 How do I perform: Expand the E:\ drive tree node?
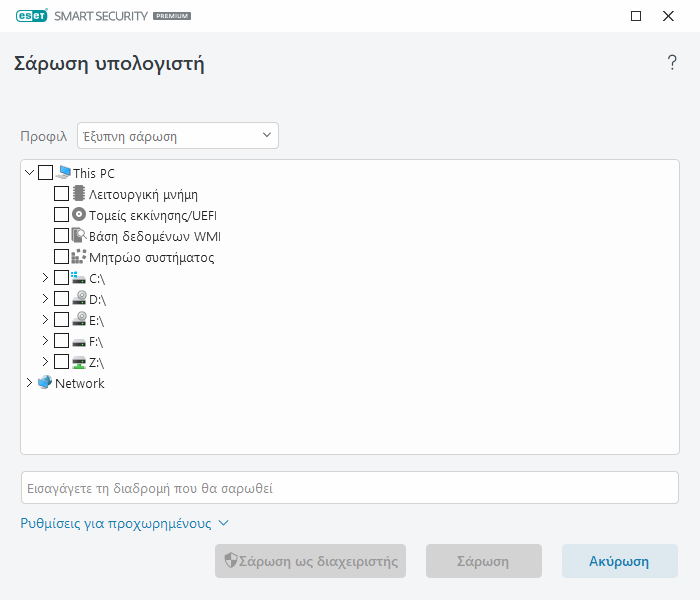(45, 320)
